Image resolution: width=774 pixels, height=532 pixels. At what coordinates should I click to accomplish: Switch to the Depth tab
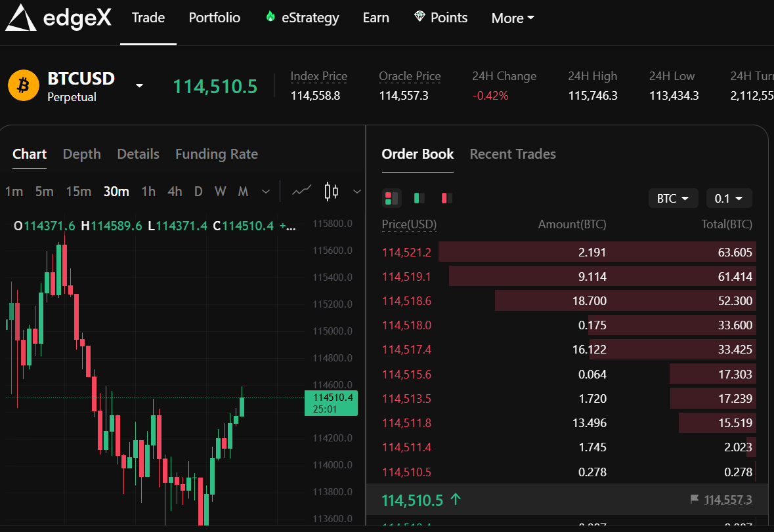(81, 154)
